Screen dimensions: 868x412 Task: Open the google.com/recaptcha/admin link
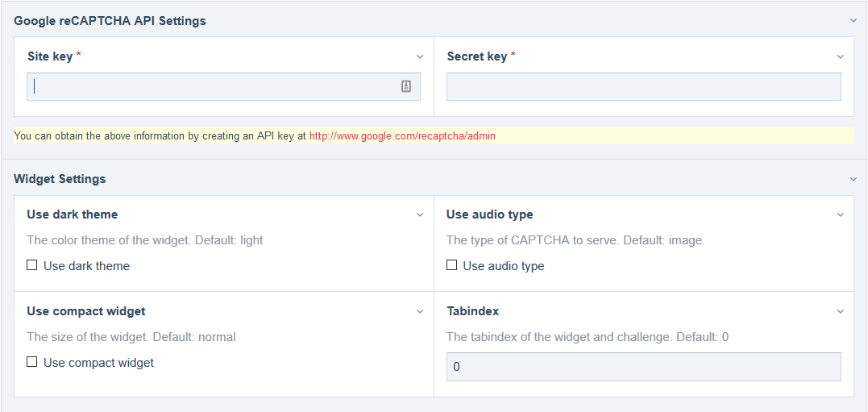tap(402, 136)
